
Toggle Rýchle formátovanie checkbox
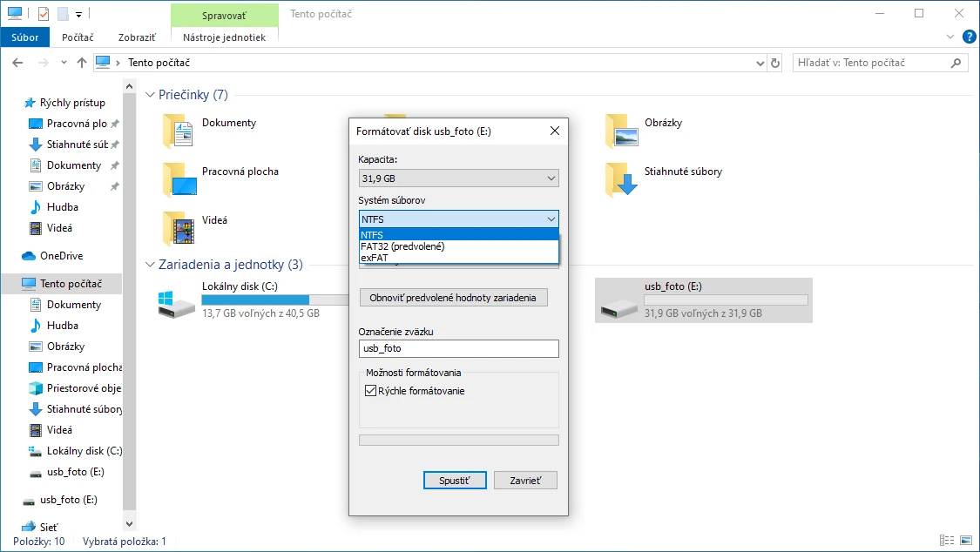click(370, 391)
